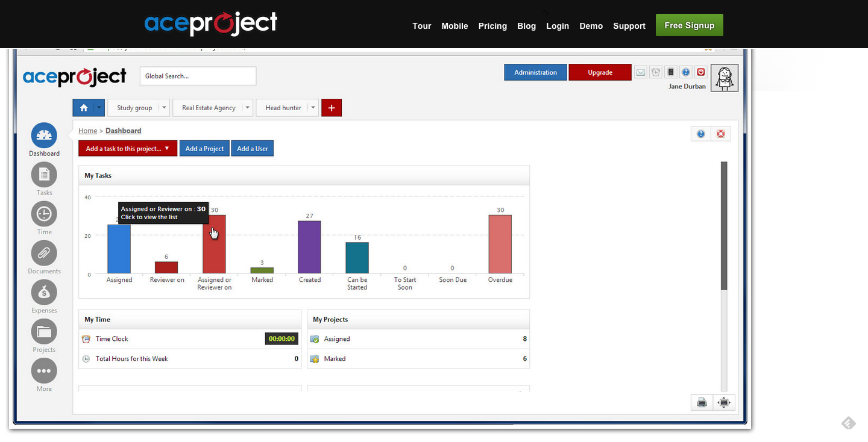Click the 00:00:00 time clock counter
This screenshot has height=442, width=868.
[x=281, y=339]
